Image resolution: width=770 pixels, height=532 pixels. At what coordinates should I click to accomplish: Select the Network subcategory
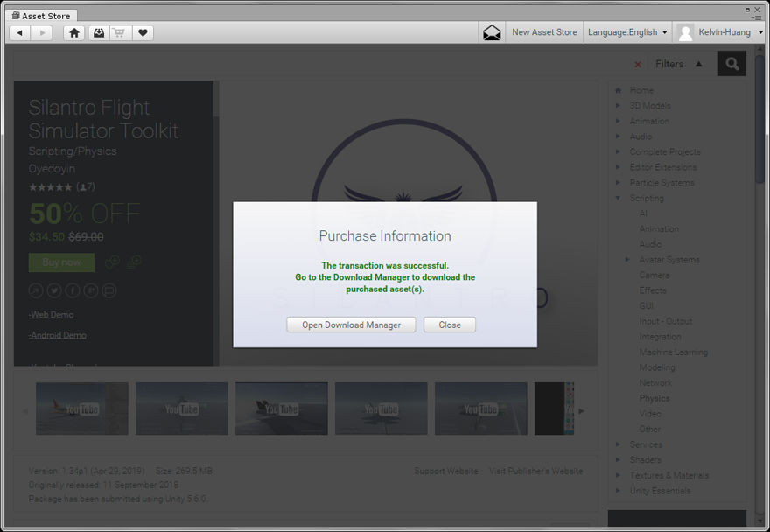[x=655, y=382]
